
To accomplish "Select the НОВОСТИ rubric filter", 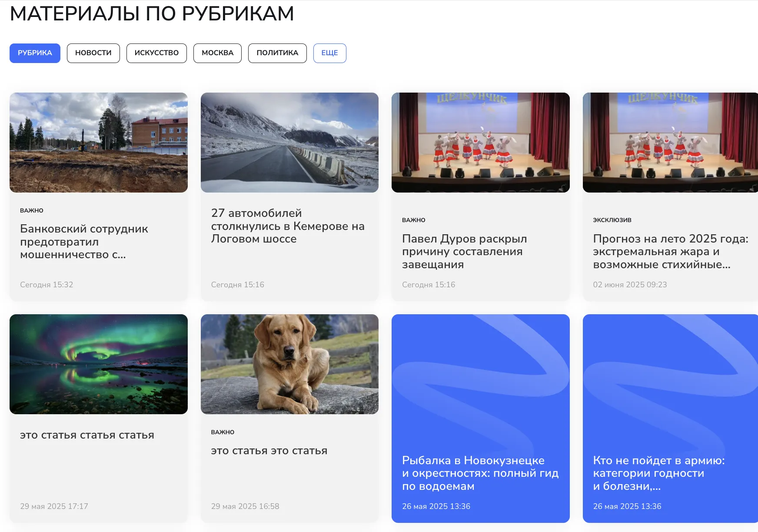I will [93, 53].
